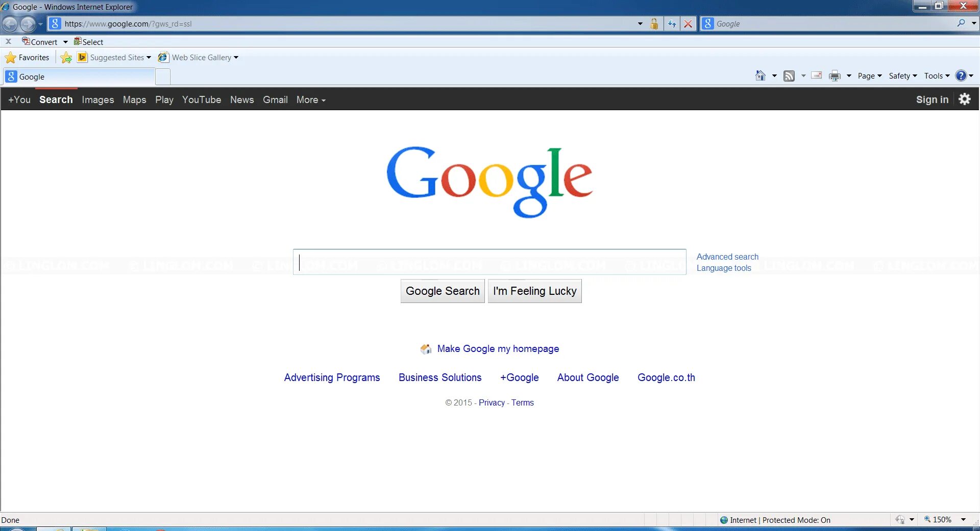Viewport: 980px width, 531px height.
Task: Open the Page menu
Action: 870,75
